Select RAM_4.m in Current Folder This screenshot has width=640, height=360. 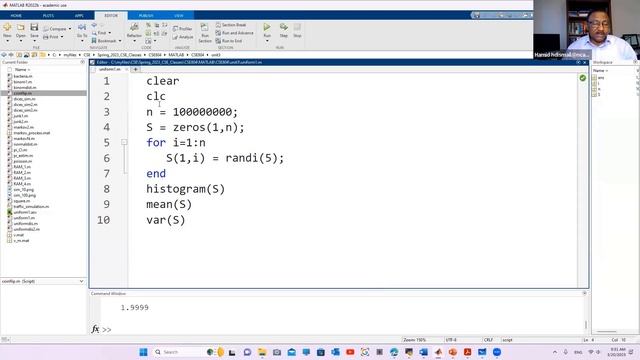pos(22,184)
